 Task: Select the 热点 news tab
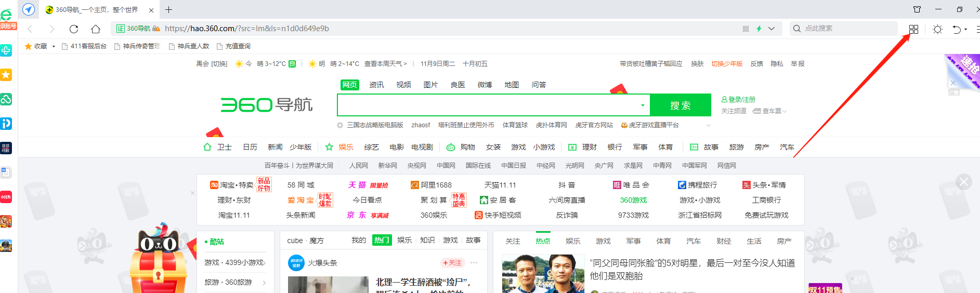point(543,241)
